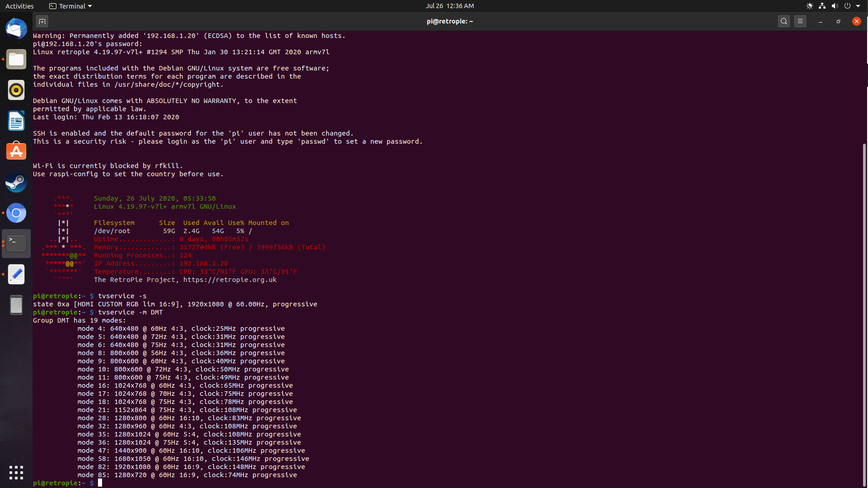Viewport: 868px width, 488px height.
Task: Click the 'Last login: Thu Feb 13' line
Action: [x=106, y=117]
